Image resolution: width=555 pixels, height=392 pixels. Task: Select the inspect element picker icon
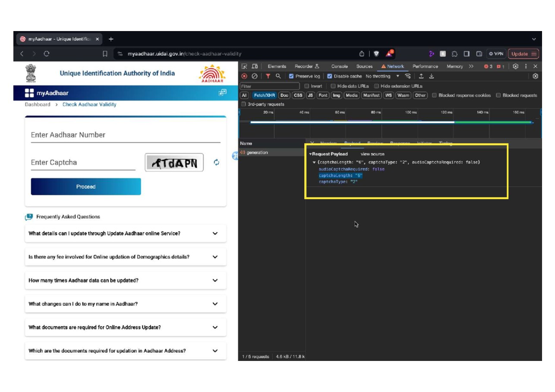pos(244,66)
